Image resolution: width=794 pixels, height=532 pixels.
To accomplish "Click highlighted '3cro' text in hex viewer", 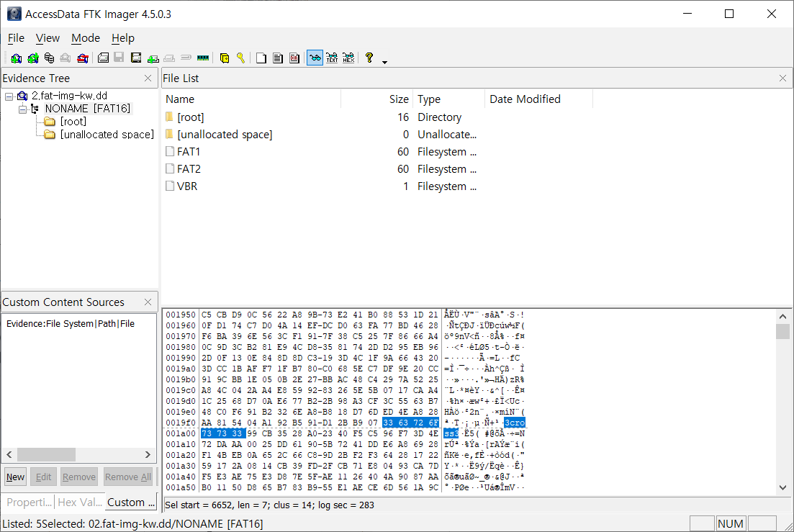I will tap(515, 423).
